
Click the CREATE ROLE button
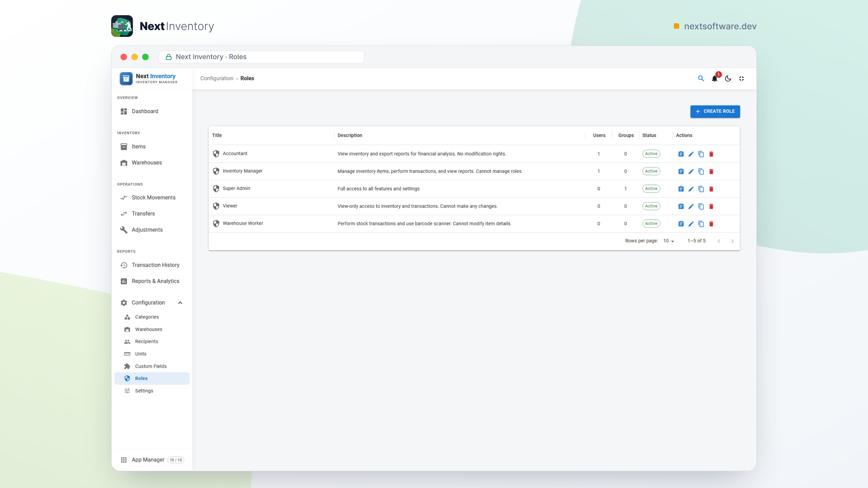coord(715,111)
